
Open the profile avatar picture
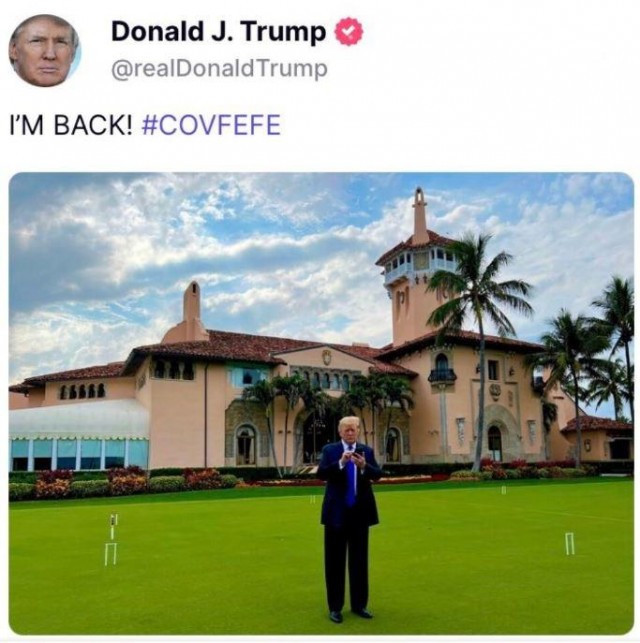[45, 50]
